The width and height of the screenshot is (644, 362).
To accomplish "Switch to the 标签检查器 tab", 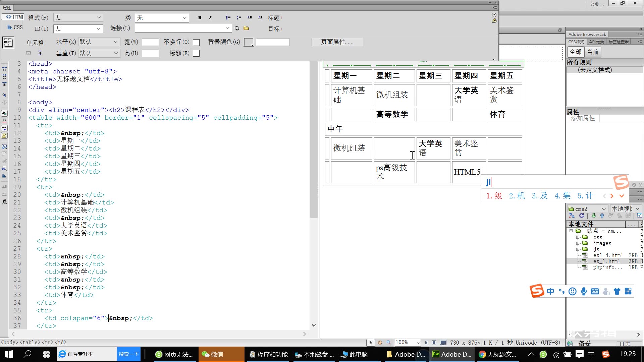I will click(x=619, y=42).
